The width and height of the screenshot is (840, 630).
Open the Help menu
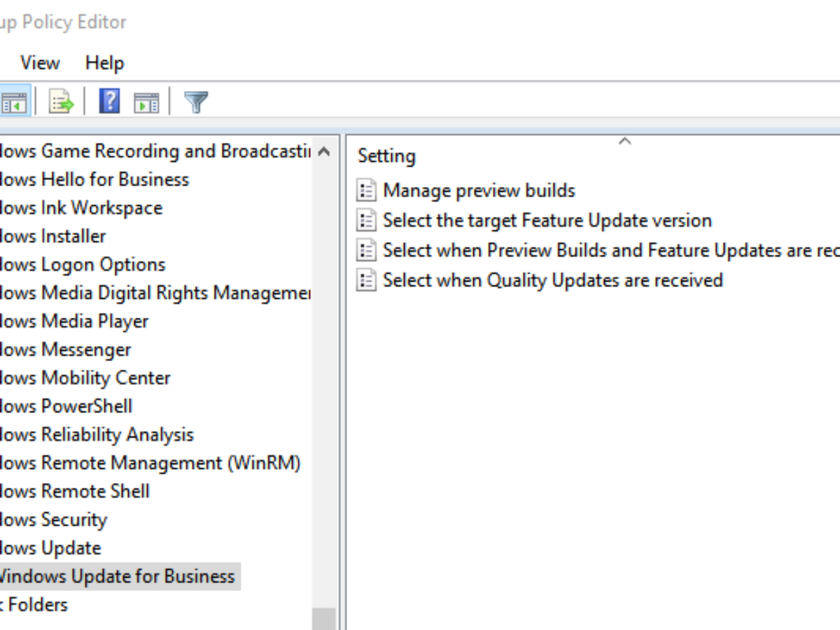pyautogui.click(x=104, y=63)
